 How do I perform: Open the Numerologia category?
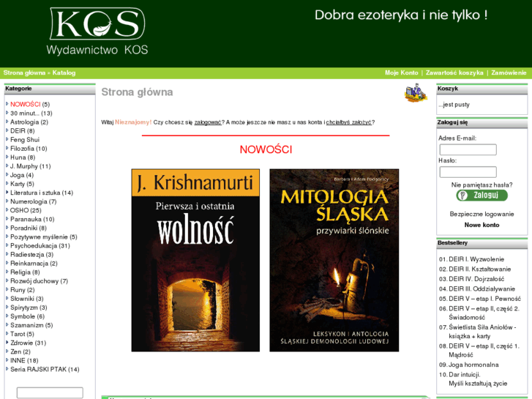[x=29, y=201]
